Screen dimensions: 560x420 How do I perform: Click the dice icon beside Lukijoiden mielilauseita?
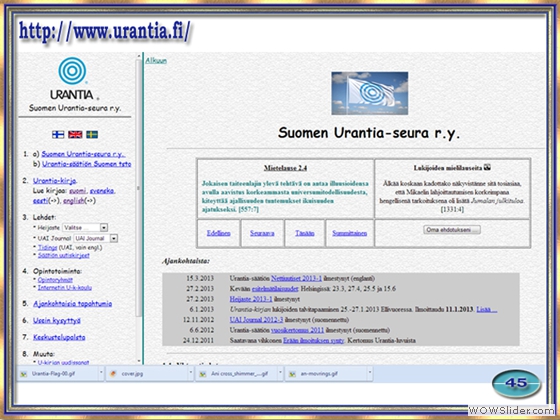[487, 167]
